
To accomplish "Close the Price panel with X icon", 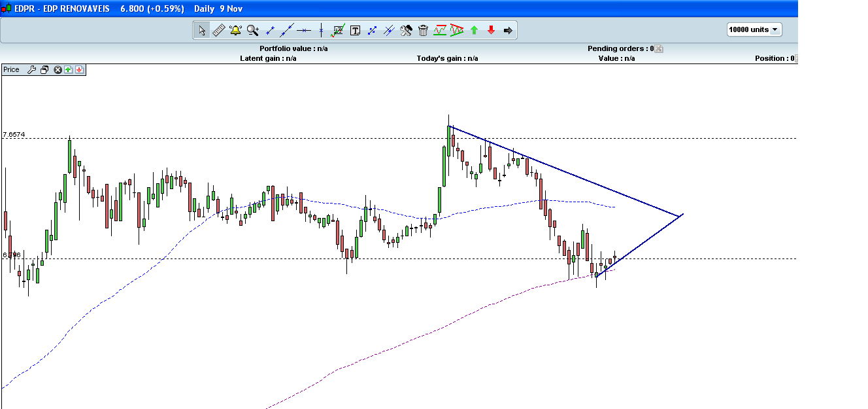I will [58, 69].
